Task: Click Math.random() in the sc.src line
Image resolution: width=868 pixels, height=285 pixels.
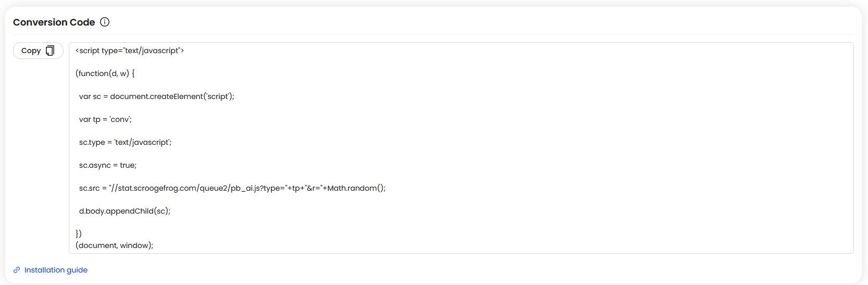Action: 356,188
